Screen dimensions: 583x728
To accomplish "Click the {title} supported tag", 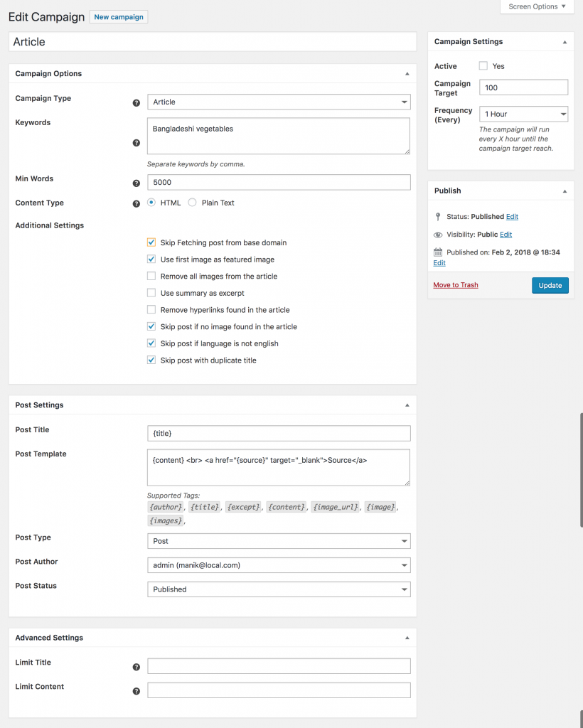I will 205,507.
